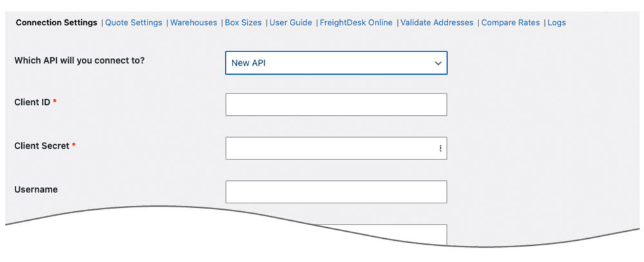Switch to the Quote Settings tab

point(134,23)
